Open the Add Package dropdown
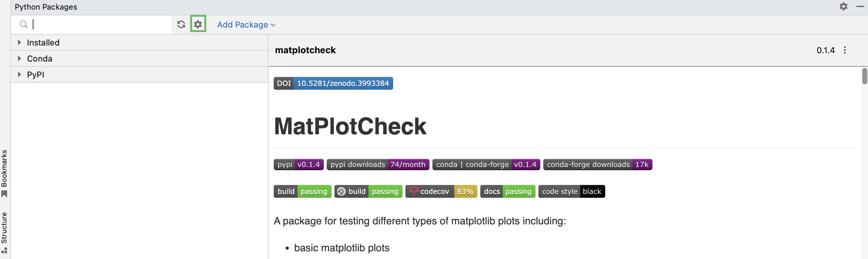The width and height of the screenshot is (868, 259). [x=246, y=25]
